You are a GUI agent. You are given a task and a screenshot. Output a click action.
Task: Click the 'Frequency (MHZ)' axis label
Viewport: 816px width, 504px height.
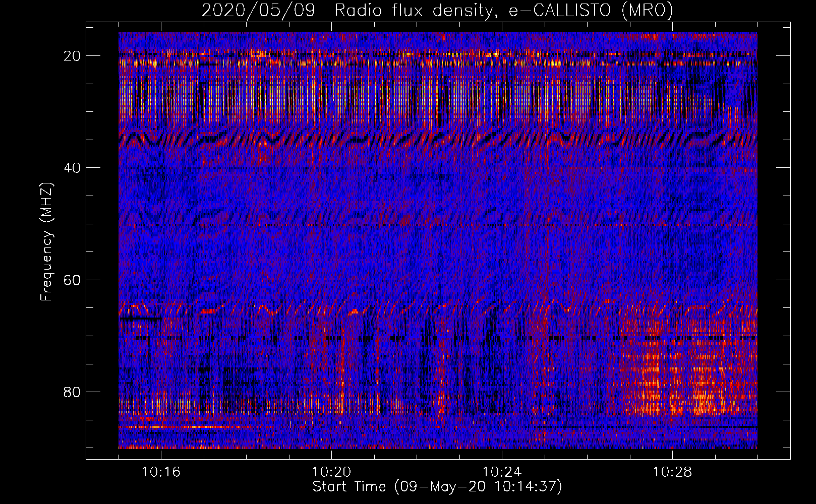[46, 242]
